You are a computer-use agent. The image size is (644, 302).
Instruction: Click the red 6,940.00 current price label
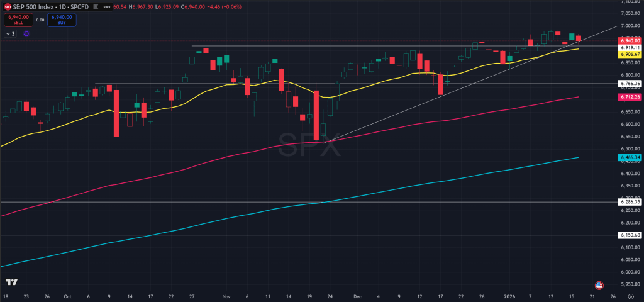[630, 41]
